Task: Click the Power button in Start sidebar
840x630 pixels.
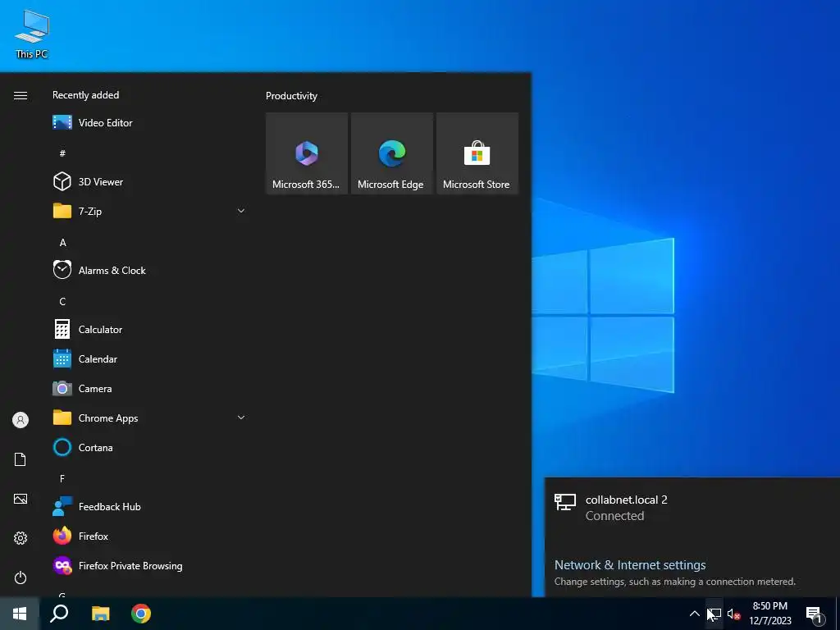Action: [x=21, y=577]
